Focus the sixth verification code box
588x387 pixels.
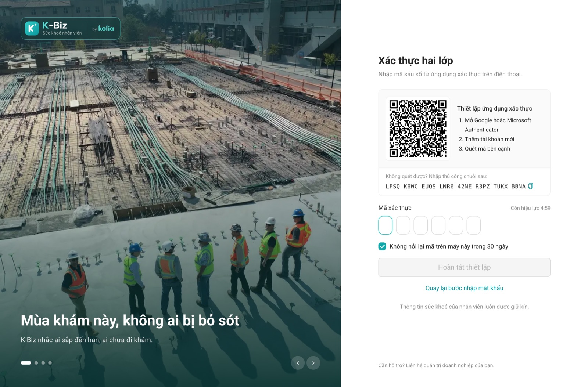[474, 225]
